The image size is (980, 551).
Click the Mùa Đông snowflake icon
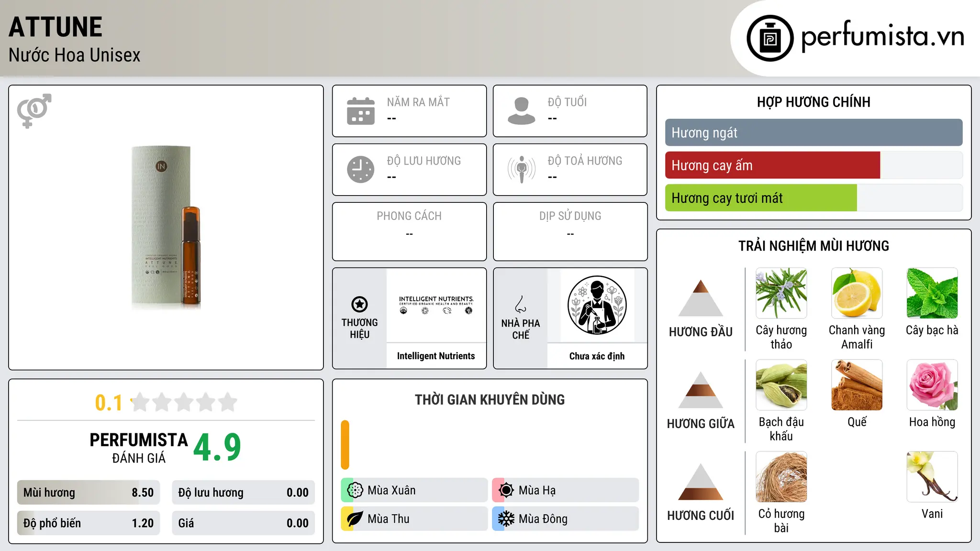[506, 519]
